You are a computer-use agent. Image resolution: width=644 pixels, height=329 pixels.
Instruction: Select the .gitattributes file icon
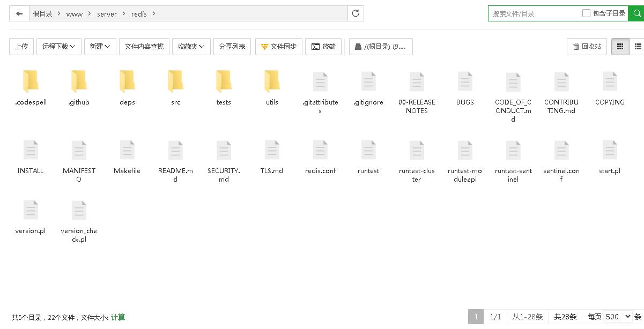pyautogui.click(x=320, y=81)
